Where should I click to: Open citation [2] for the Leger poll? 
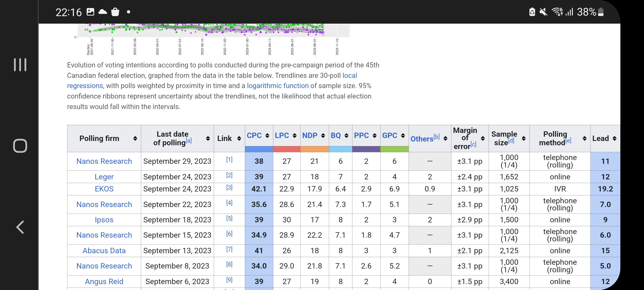[x=229, y=175]
